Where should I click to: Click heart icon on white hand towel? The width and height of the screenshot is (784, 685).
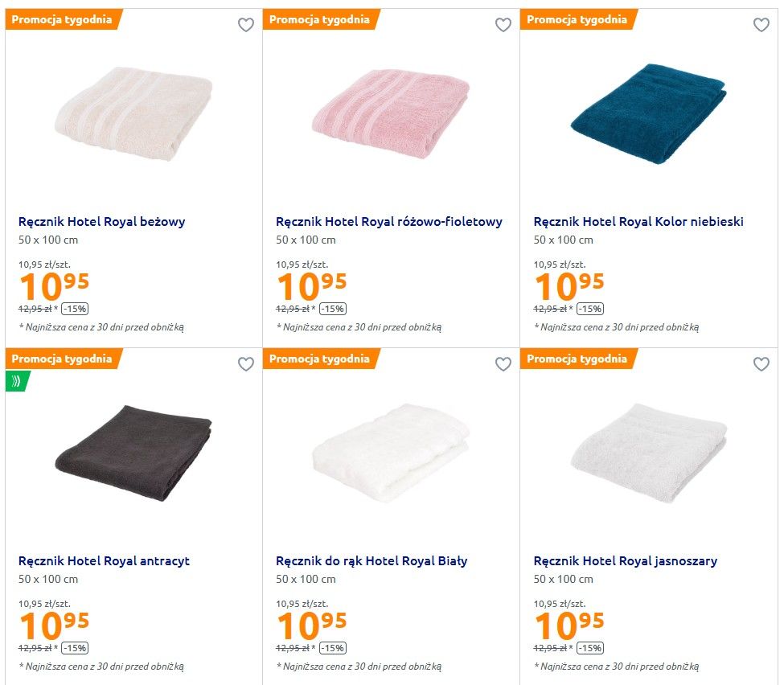(x=503, y=364)
